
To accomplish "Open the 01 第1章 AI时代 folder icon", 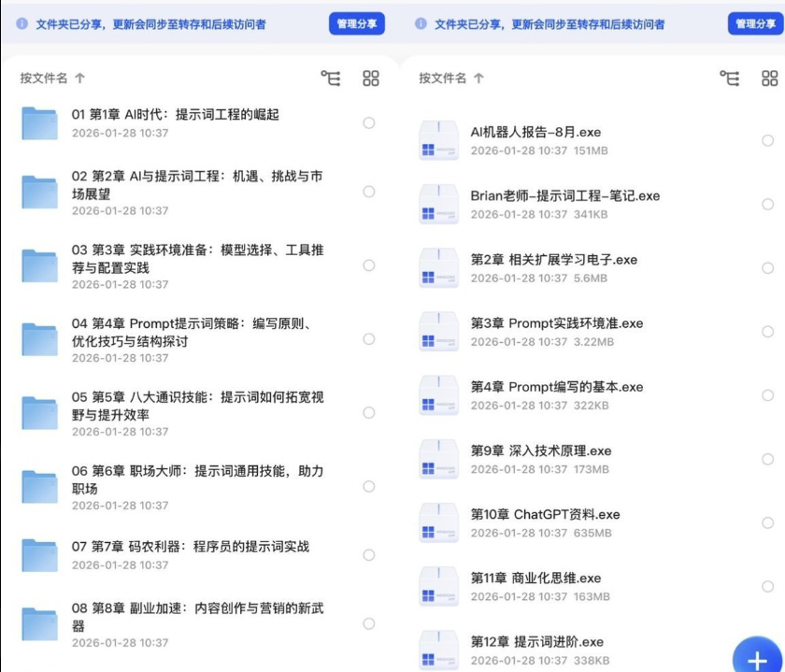I will coord(40,123).
